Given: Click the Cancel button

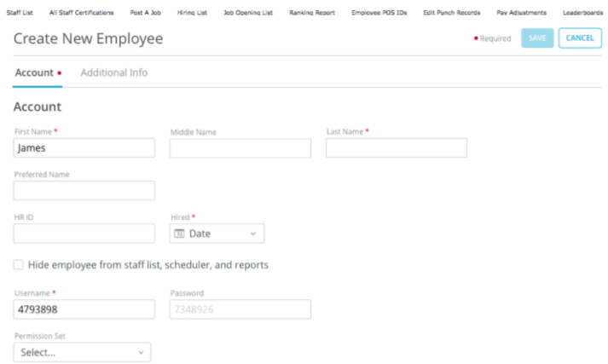Looking at the screenshot, I should [579, 38].
